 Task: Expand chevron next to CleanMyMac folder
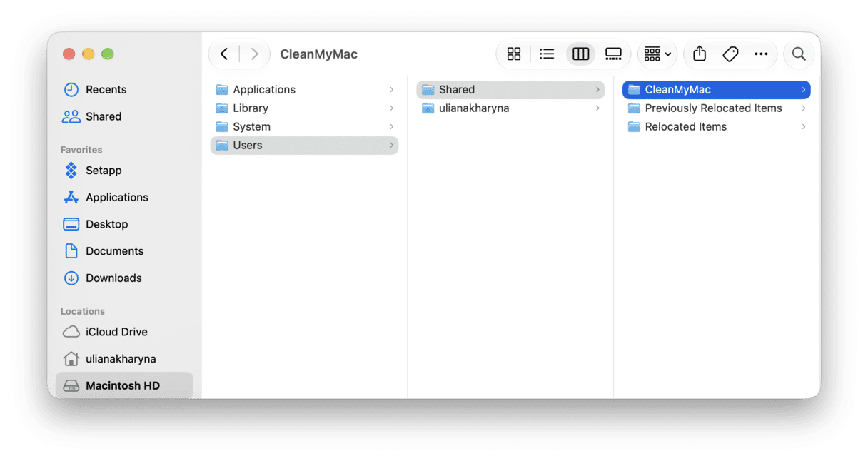[804, 90]
